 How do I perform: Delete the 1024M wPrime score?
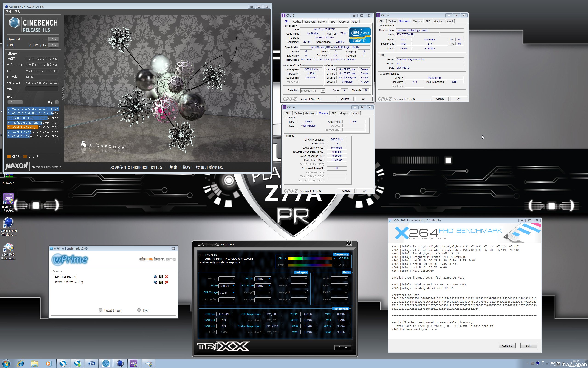[x=167, y=282]
